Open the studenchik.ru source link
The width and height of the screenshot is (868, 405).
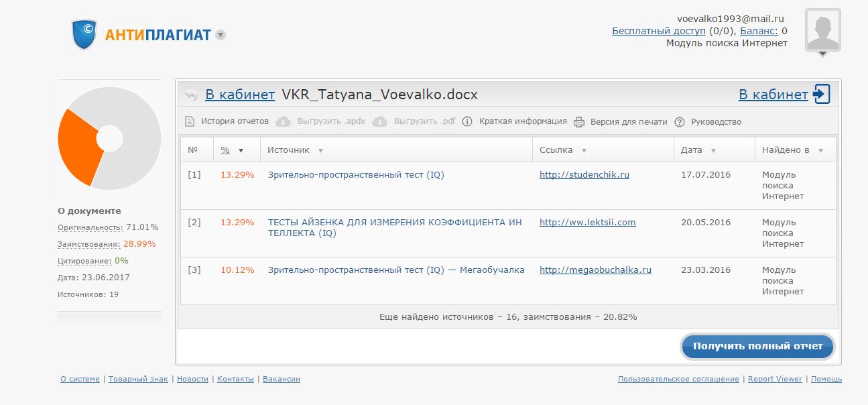coord(584,175)
